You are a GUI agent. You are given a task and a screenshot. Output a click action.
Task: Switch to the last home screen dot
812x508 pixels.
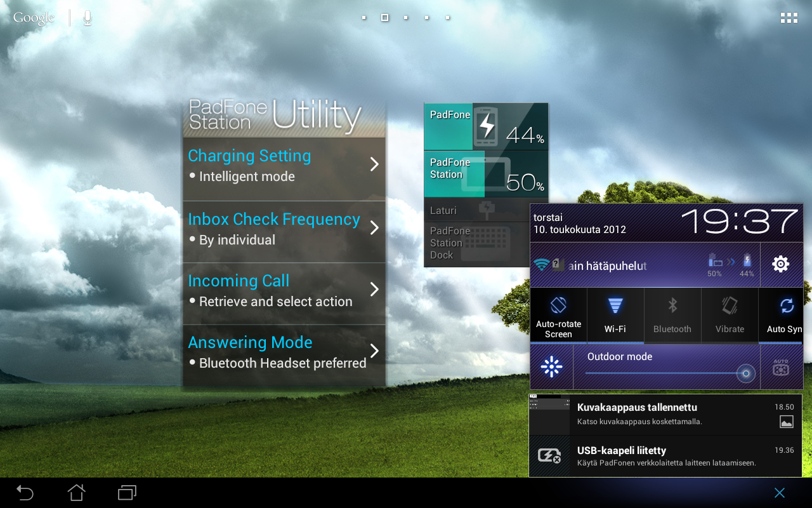(x=447, y=18)
